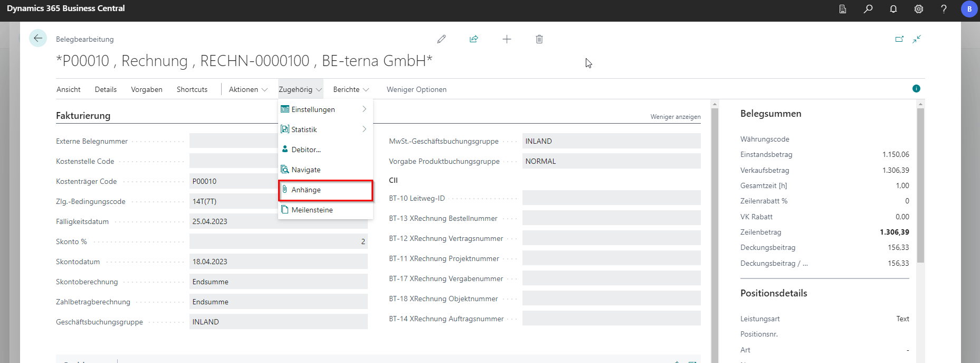Toggle the FactBox info pane icon
Viewport: 980px width, 363px height.
916,89
